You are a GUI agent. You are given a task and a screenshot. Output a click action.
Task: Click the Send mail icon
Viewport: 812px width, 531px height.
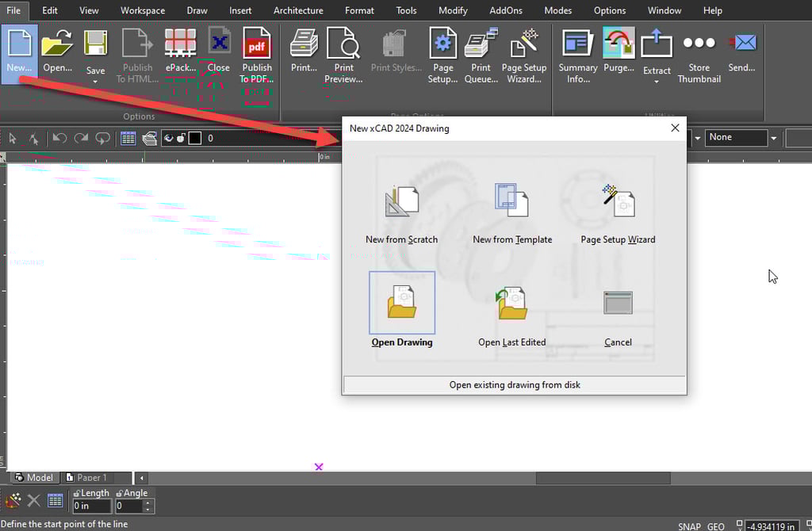(x=742, y=43)
